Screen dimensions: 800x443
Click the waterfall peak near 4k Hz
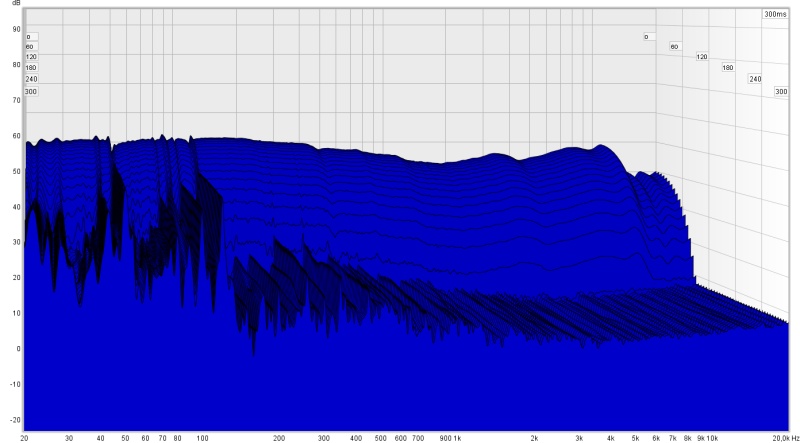pyautogui.click(x=601, y=147)
